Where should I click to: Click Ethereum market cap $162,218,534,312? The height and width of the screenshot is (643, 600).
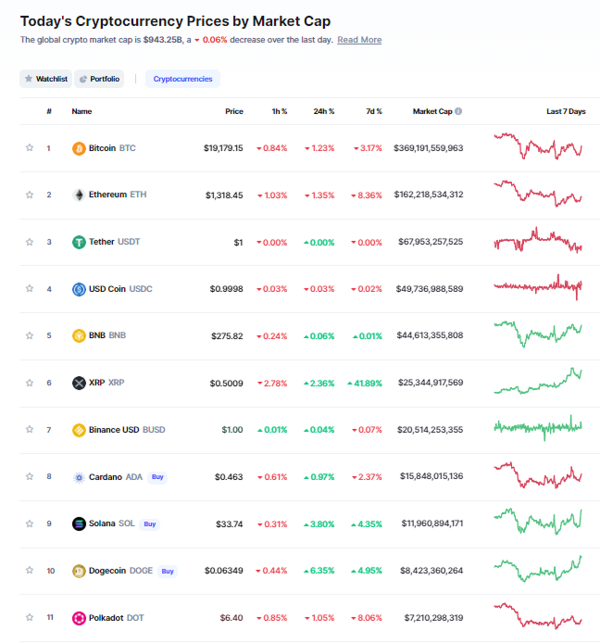429,194
